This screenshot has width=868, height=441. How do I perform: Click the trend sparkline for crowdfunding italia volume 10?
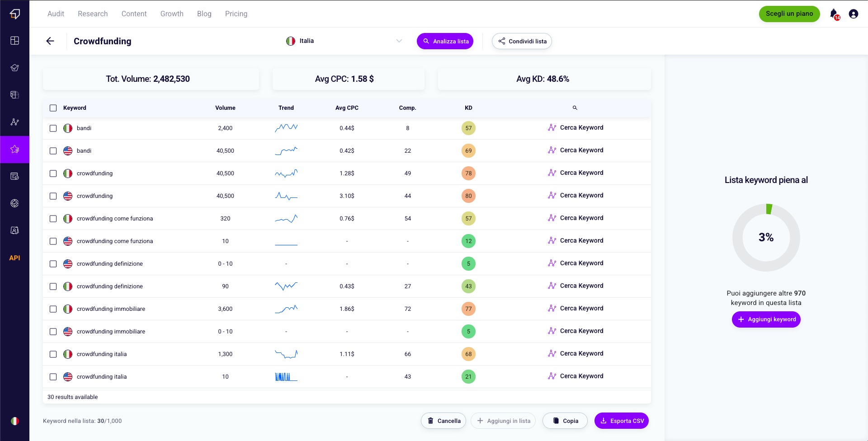click(x=286, y=376)
